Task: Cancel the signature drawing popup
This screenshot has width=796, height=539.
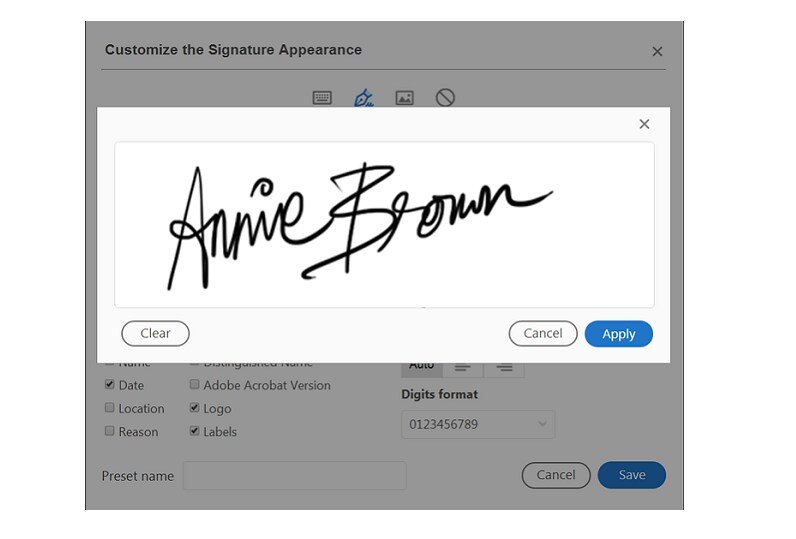Action: pyautogui.click(x=542, y=334)
